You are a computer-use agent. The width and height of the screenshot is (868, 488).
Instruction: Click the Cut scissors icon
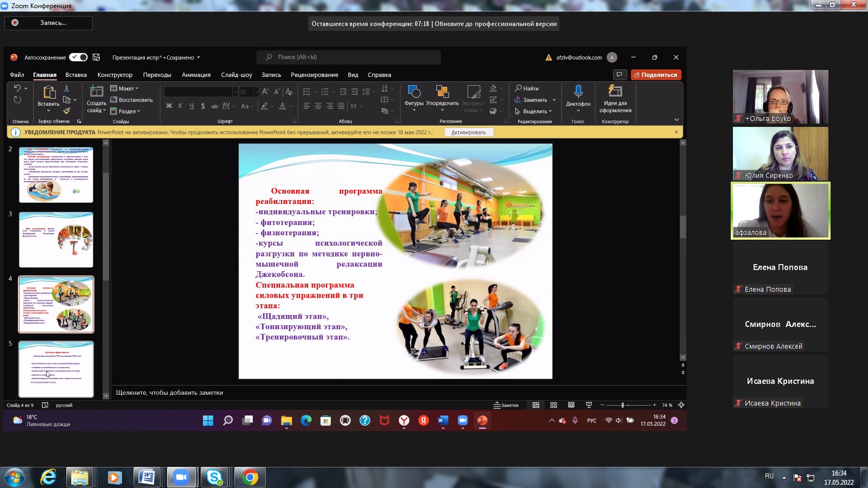[67, 88]
